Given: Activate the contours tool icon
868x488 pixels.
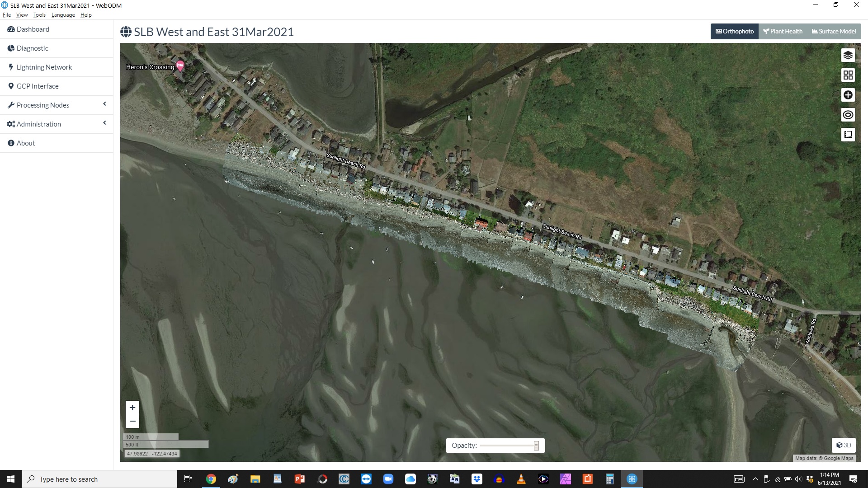Looking at the screenshot, I should pos(848,115).
